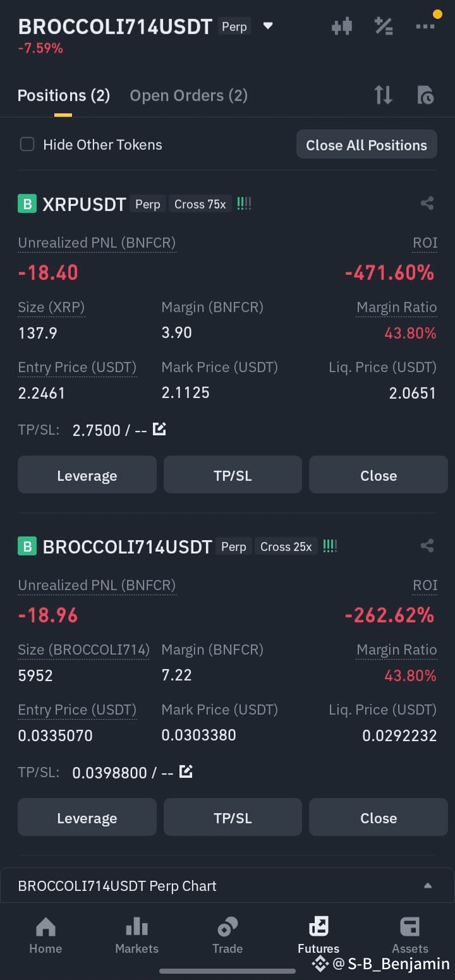Open the three-dot more menu
The image size is (455, 980).
pyautogui.click(x=425, y=27)
